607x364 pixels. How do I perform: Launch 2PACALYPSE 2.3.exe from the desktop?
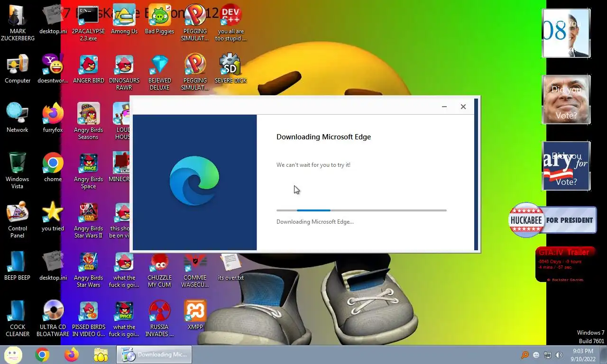pyautogui.click(x=88, y=22)
